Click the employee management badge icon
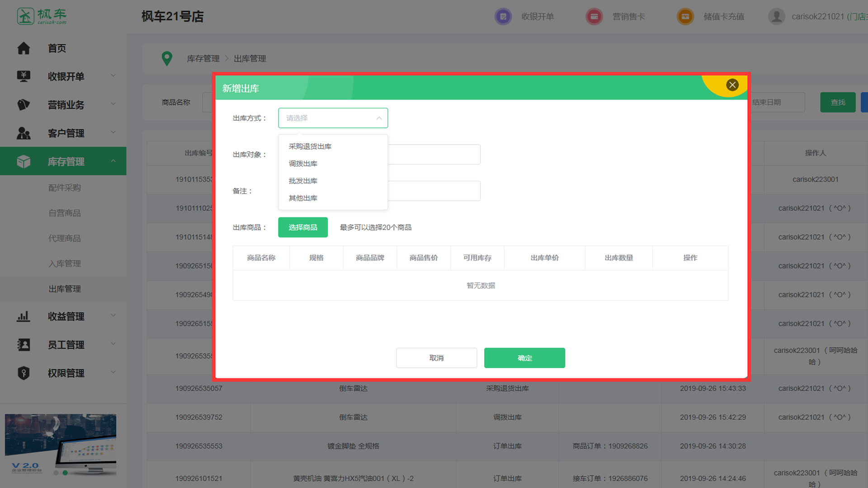 [24, 345]
